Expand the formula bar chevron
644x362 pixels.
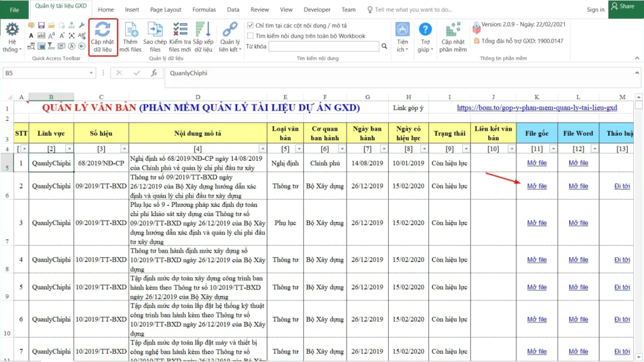tap(637, 73)
